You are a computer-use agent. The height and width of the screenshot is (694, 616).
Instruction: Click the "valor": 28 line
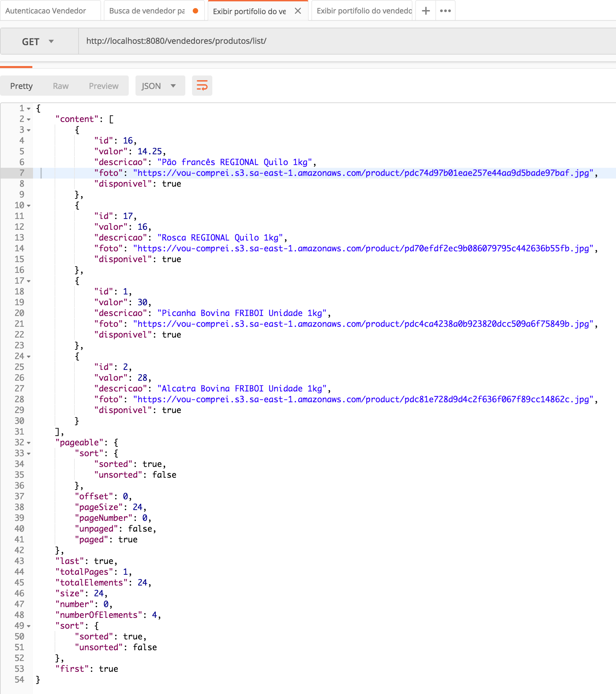123,378
